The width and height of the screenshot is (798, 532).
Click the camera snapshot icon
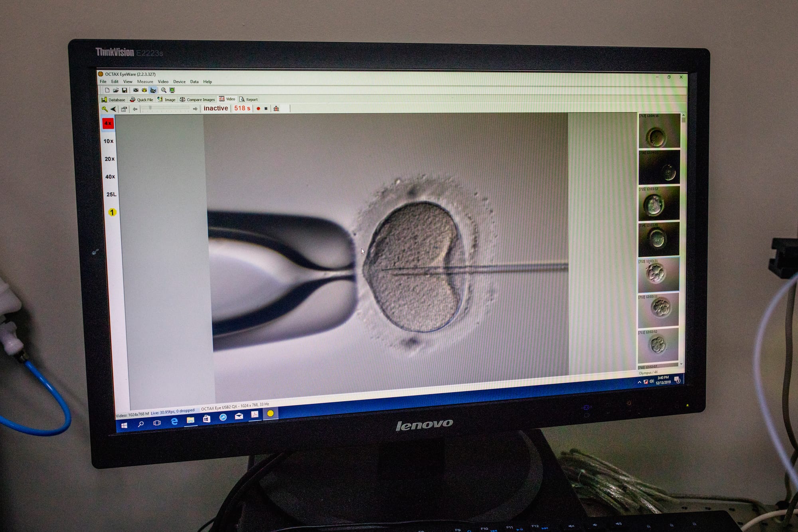point(136,90)
